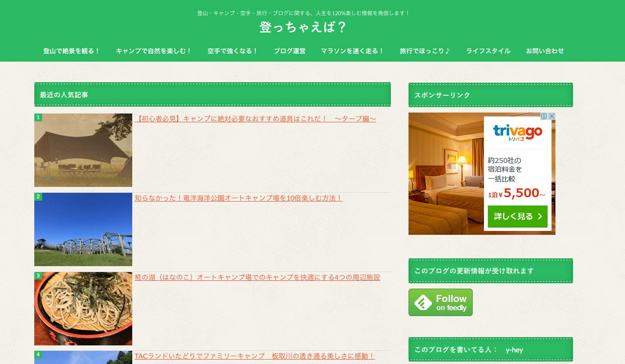625x364 pixels.
Task: Select the 空手で強くなる！ menu item
Action: tap(233, 51)
